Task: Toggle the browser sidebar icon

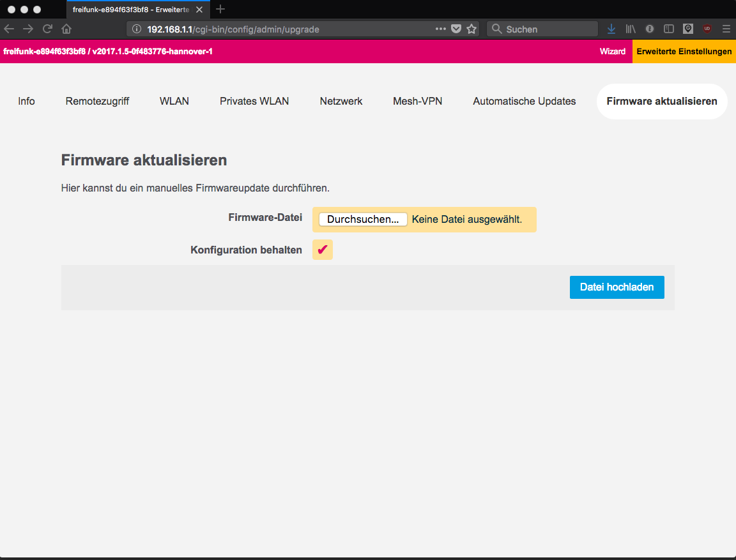Action: [669, 29]
